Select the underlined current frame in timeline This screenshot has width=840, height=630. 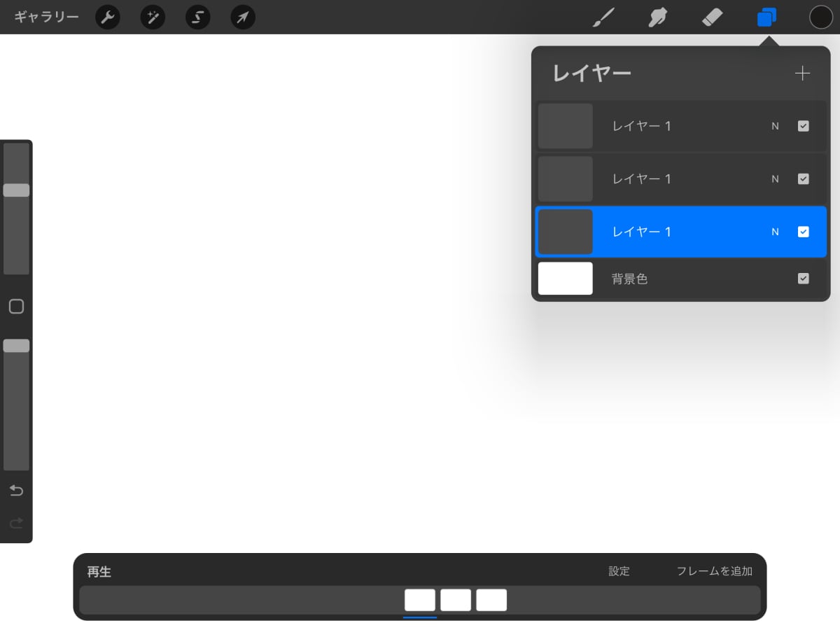pos(420,601)
